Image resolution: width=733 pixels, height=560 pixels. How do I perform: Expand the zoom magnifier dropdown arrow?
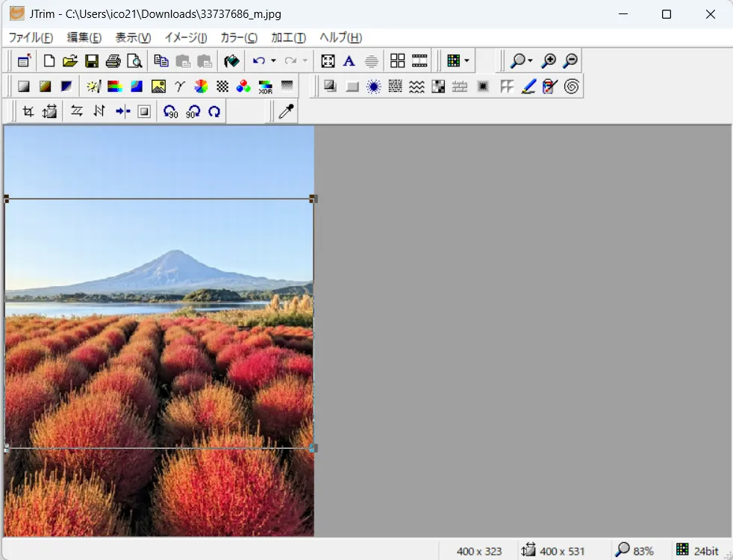tap(530, 61)
